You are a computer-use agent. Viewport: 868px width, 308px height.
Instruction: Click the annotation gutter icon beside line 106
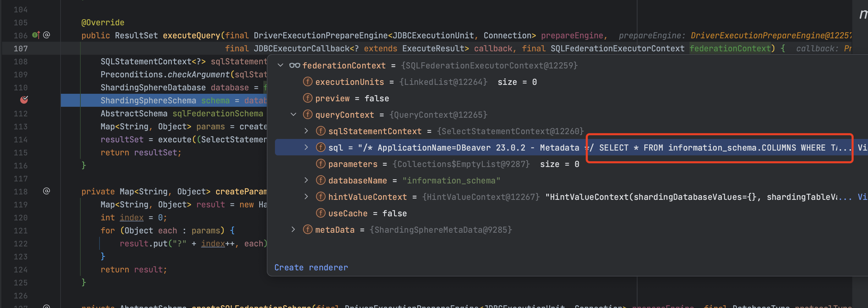click(x=46, y=35)
